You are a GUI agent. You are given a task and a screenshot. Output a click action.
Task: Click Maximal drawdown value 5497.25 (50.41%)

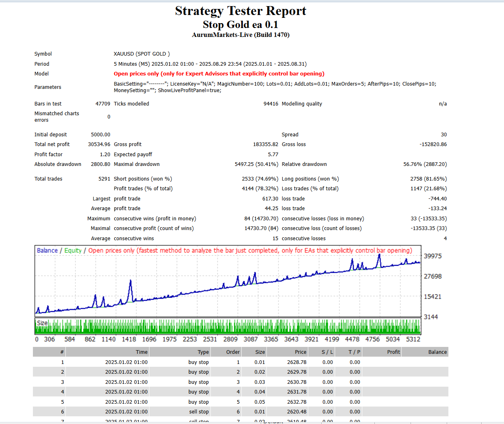click(257, 164)
